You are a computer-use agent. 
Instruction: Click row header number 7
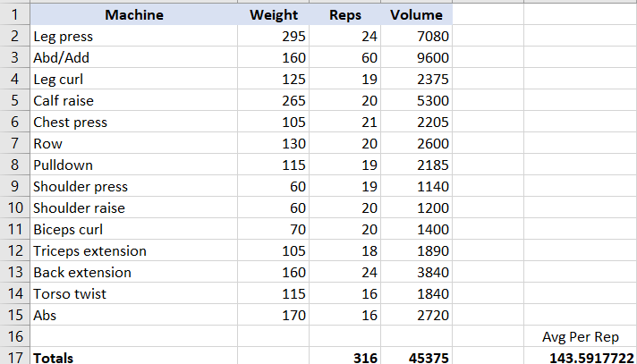coord(15,144)
